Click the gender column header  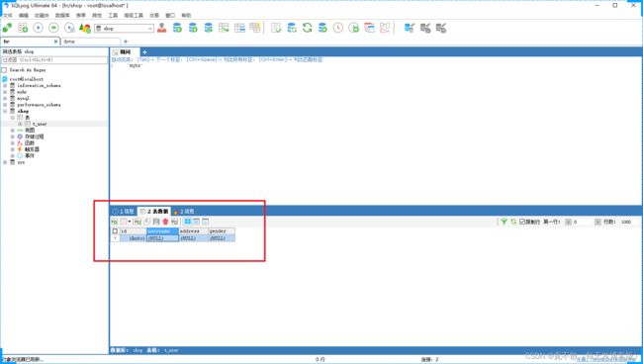pos(222,231)
